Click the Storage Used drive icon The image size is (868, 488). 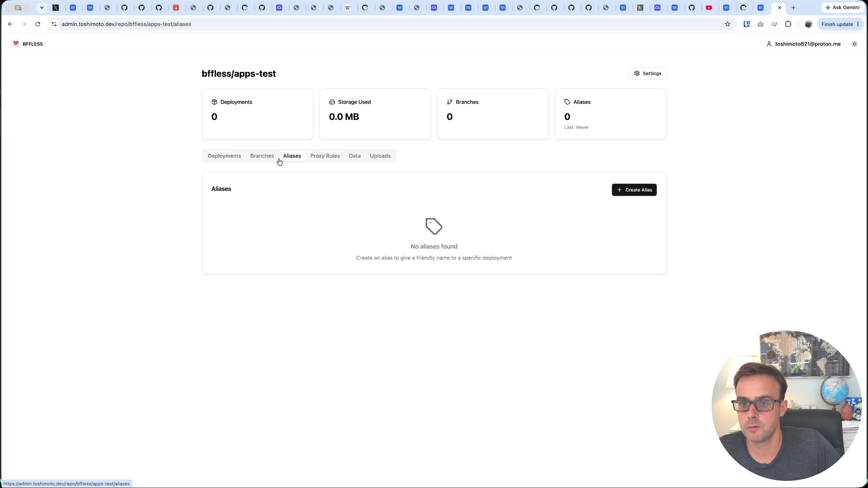click(x=332, y=102)
